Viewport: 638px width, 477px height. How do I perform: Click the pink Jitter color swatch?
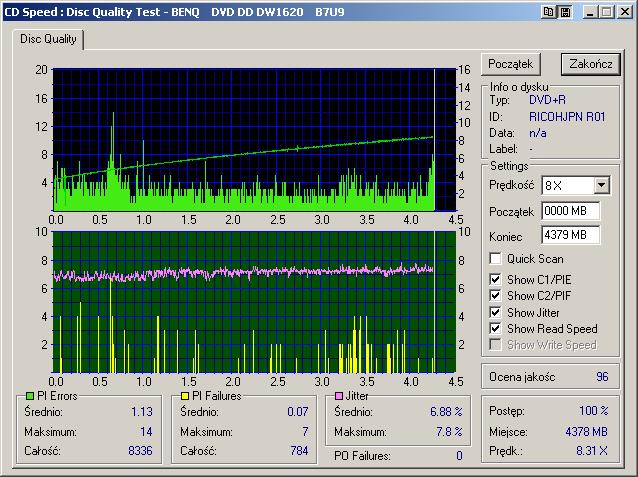pos(339,396)
